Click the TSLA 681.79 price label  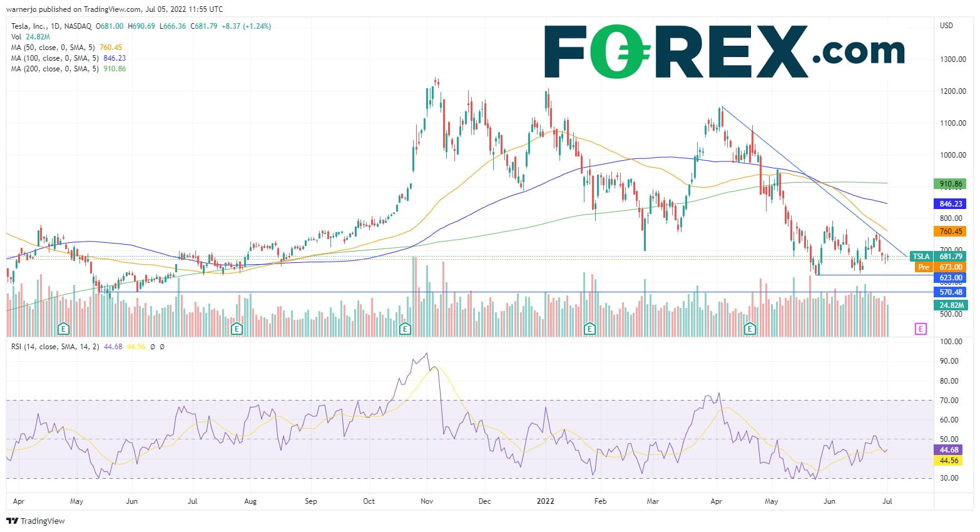[937, 256]
